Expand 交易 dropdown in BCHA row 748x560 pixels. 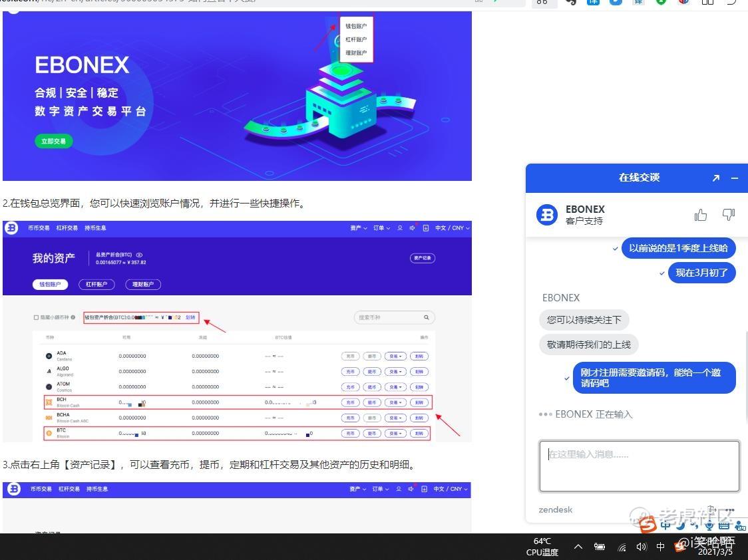click(395, 418)
